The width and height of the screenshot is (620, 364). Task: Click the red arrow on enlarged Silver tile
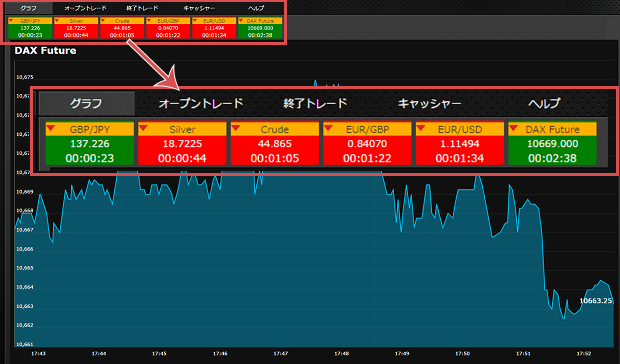(143, 128)
